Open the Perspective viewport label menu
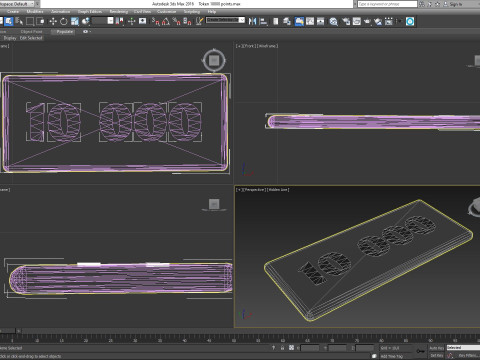Image resolution: width=480 pixels, height=360 pixels. (x=254, y=190)
